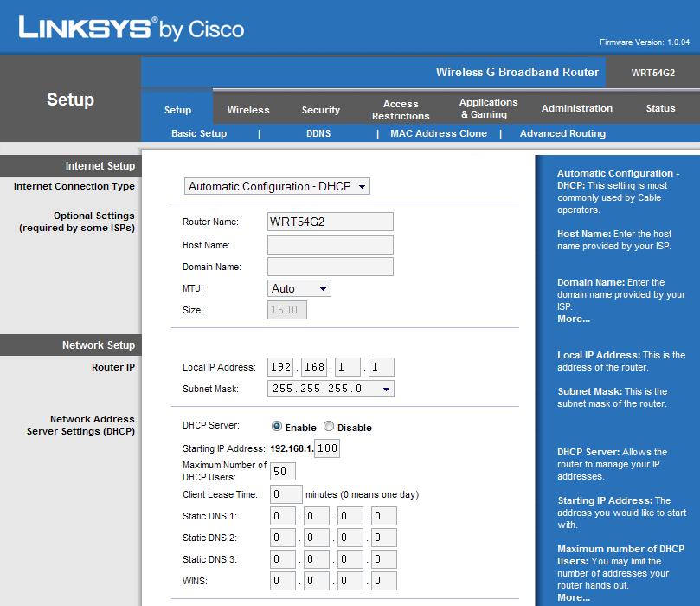Click the 192.168.1. starting address prefix text
Image resolution: width=700 pixels, height=606 pixels.
(292, 448)
